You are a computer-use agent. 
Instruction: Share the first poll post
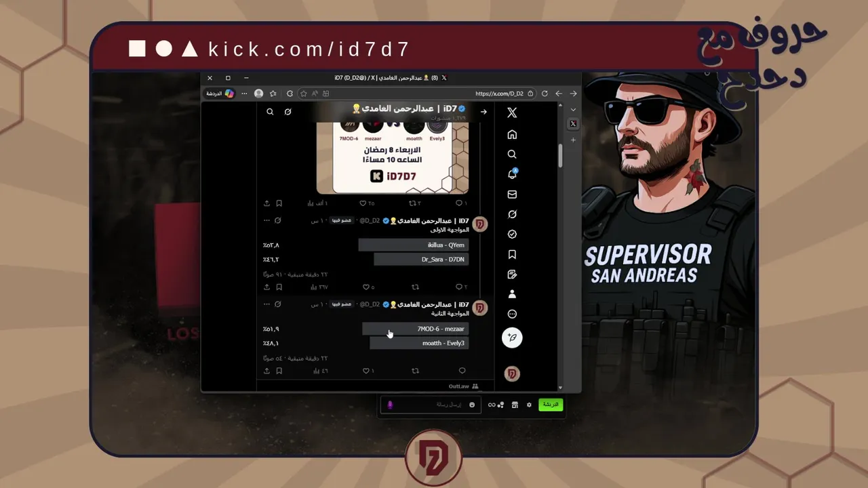267,287
